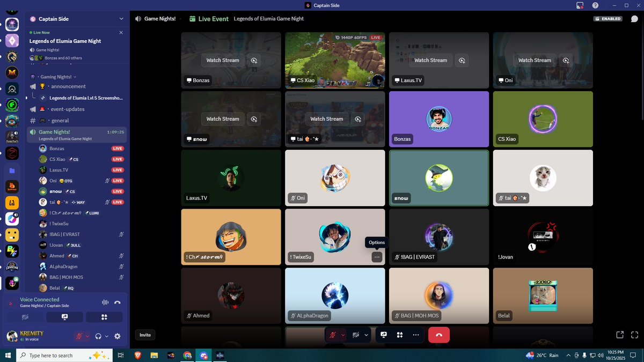Show hidden icons in the system tray
Viewport: 644px width, 362px height.
coord(568,355)
